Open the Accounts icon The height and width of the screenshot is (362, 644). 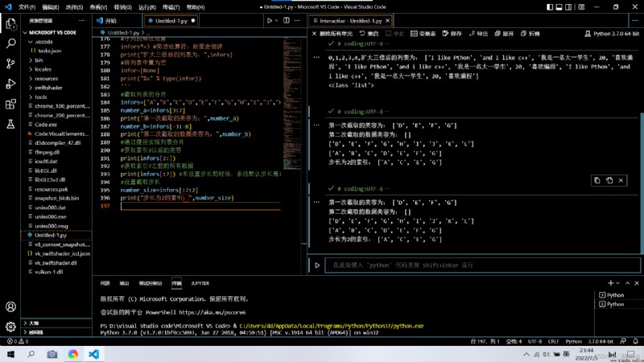[x=11, y=306]
